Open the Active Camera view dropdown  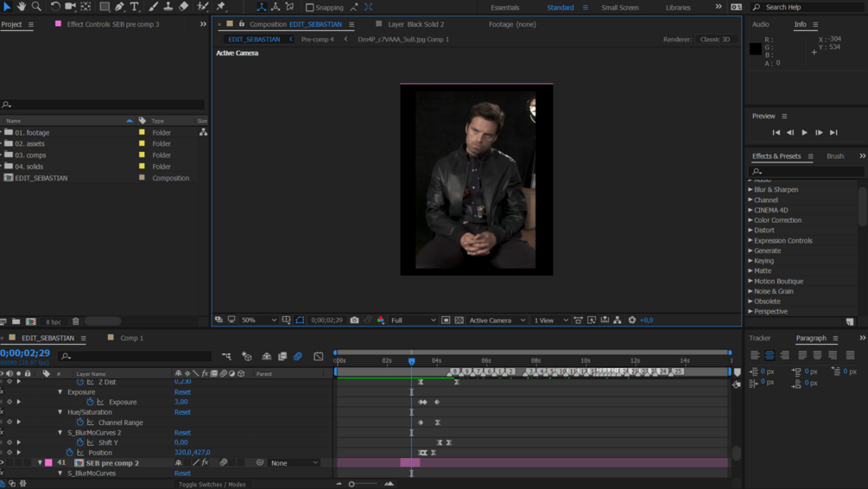point(497,320)
